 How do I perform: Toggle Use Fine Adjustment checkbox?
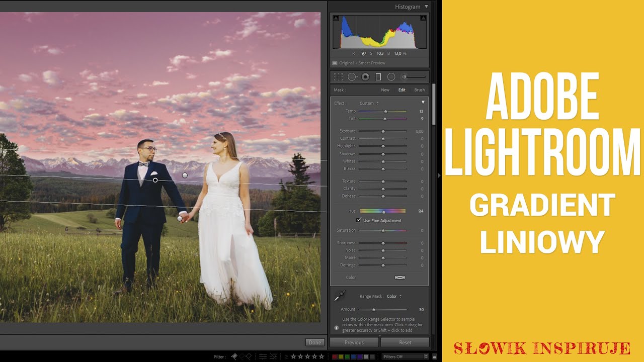click(x=359, y=220)
